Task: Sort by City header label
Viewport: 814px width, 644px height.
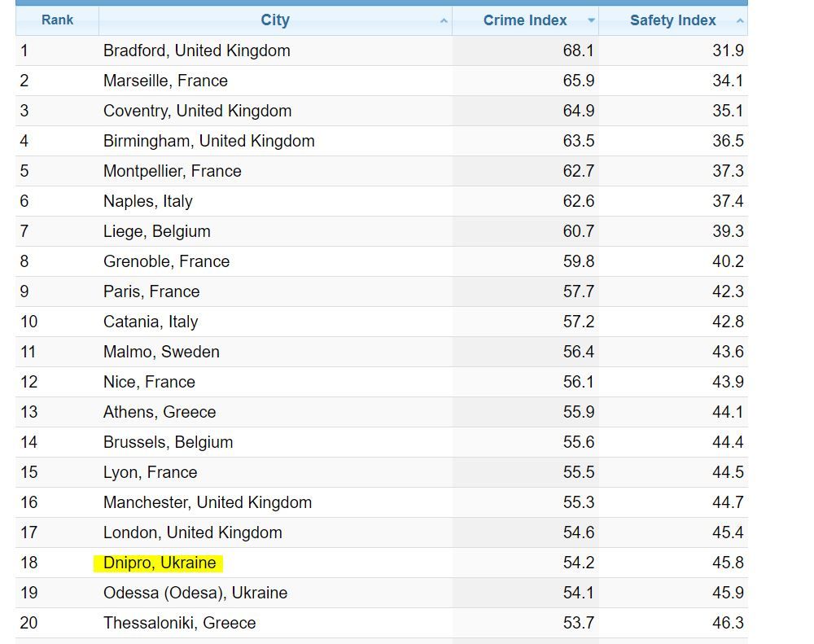Action: [x=275, y=20]
